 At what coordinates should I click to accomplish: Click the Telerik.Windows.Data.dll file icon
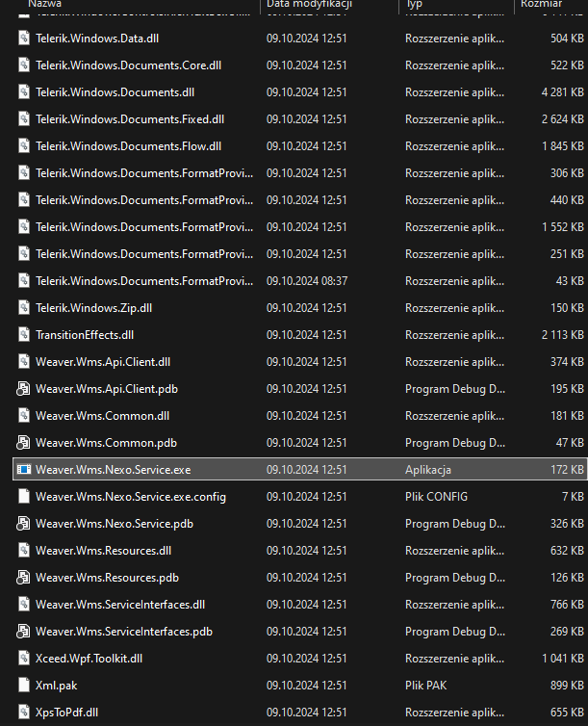click(x=24, y=38)
